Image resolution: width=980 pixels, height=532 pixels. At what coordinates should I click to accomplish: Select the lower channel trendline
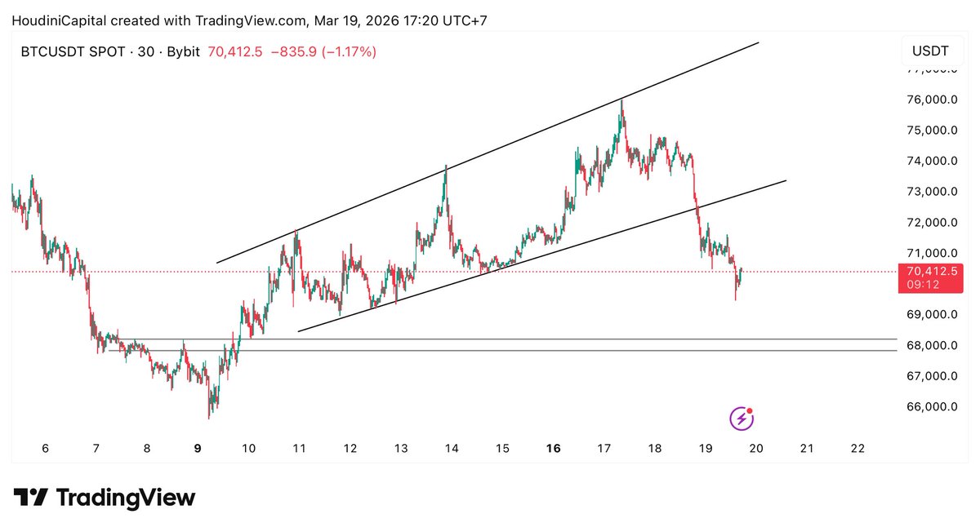point(542,256)
